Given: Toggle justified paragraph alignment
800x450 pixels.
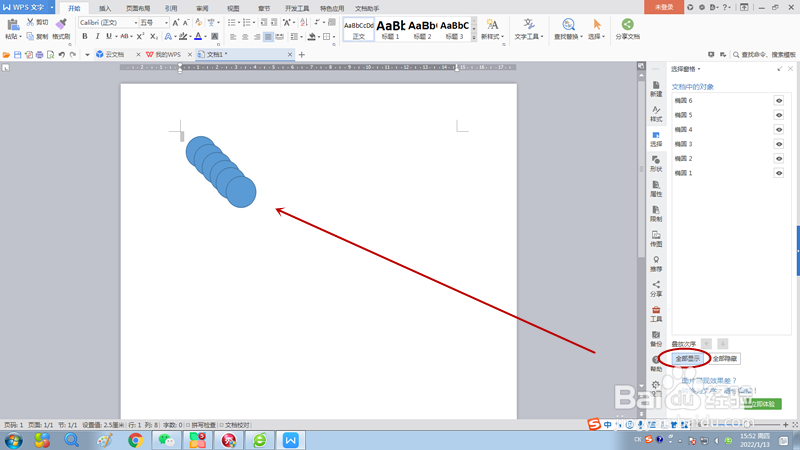Looking at the screenshot, I should pos(268,37).
